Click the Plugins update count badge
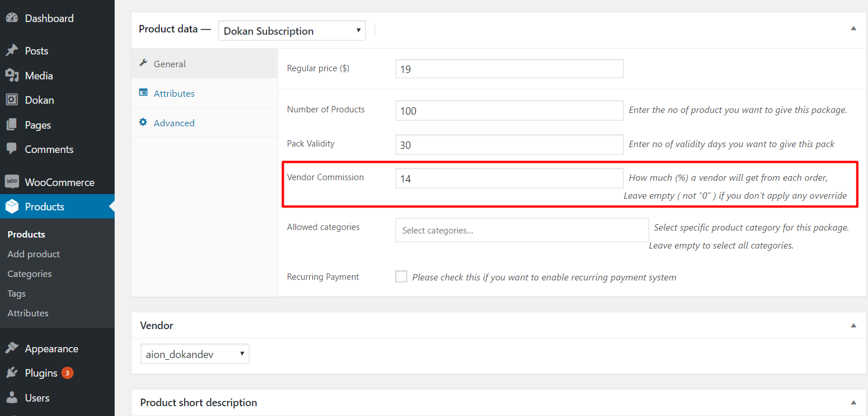Viewport: 868px width, 416px height. tap(67, 373)
